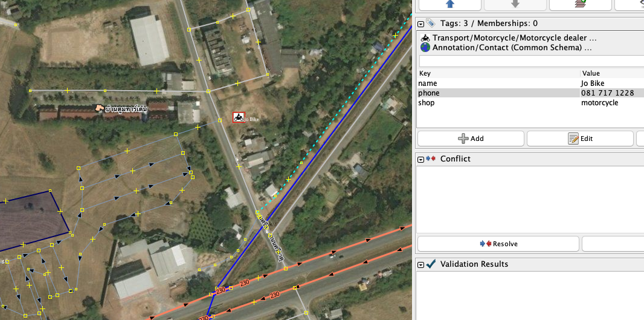644x320 pixels.
Task: Click the tag filter input field
Action: pos(532,61)
